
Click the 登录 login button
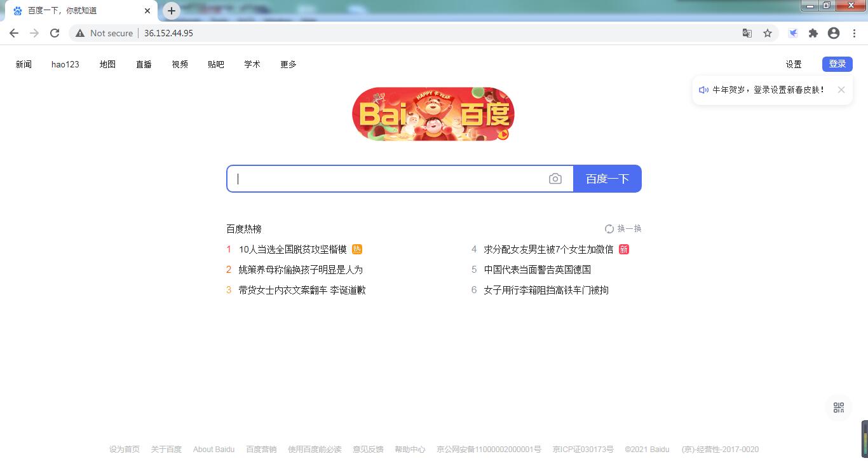[837, 64]
